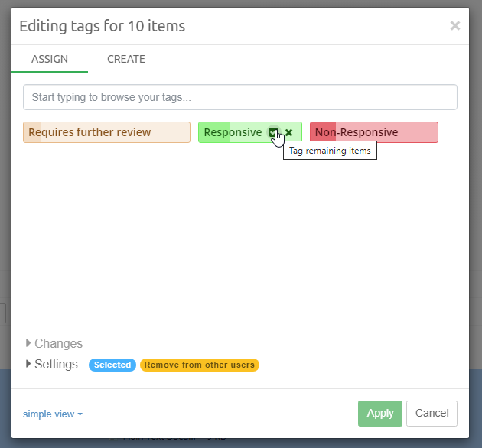
Task: Select the red Non-Responsive tag
Action: point(374,132)
